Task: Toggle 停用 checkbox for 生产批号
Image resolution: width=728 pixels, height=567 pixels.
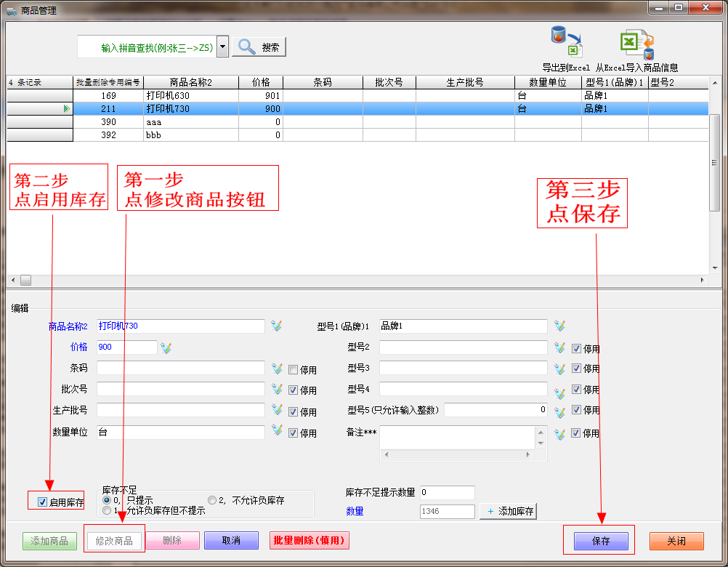Action: tap(293, 411)
